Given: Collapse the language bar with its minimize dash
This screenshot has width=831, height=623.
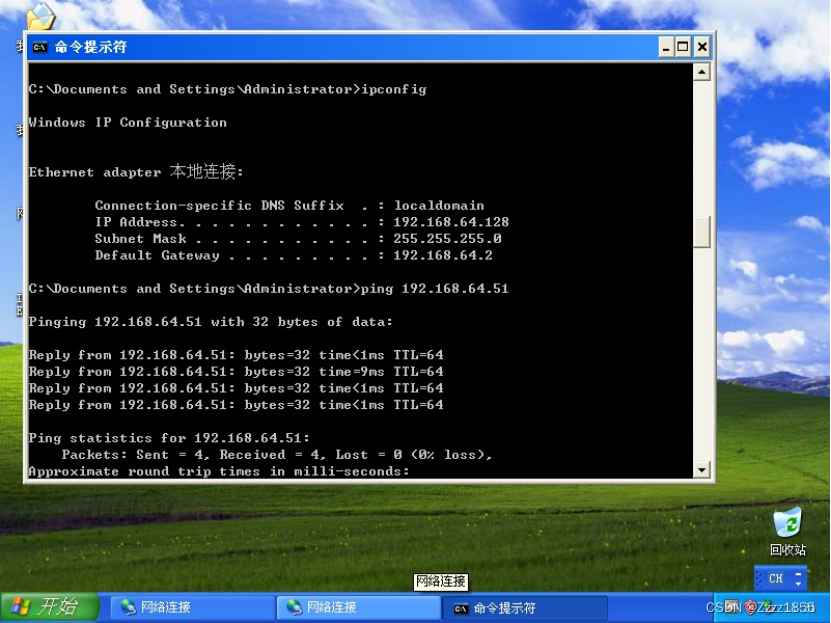Looking at the screenshot, I should tap(798, 572).
